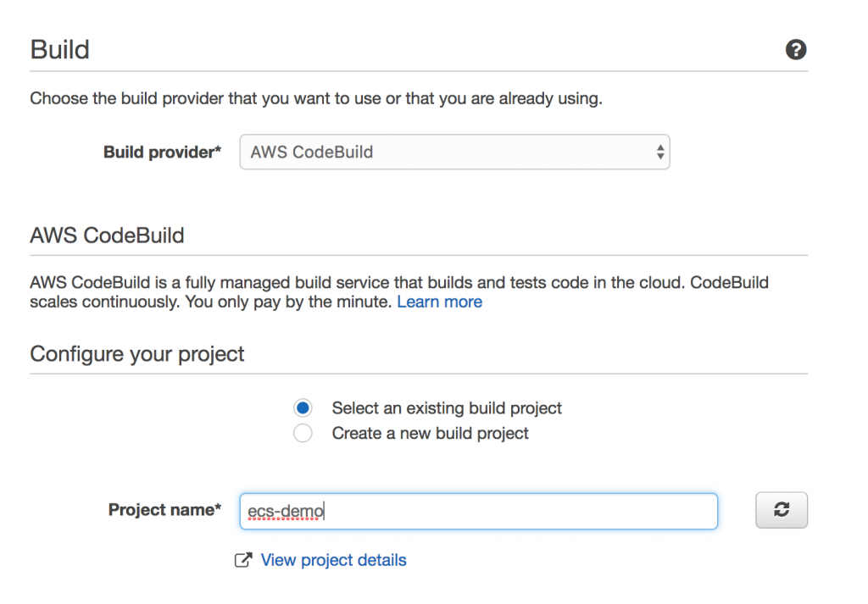
Task: Click the 'Project name*' field label
Action: 164,510
